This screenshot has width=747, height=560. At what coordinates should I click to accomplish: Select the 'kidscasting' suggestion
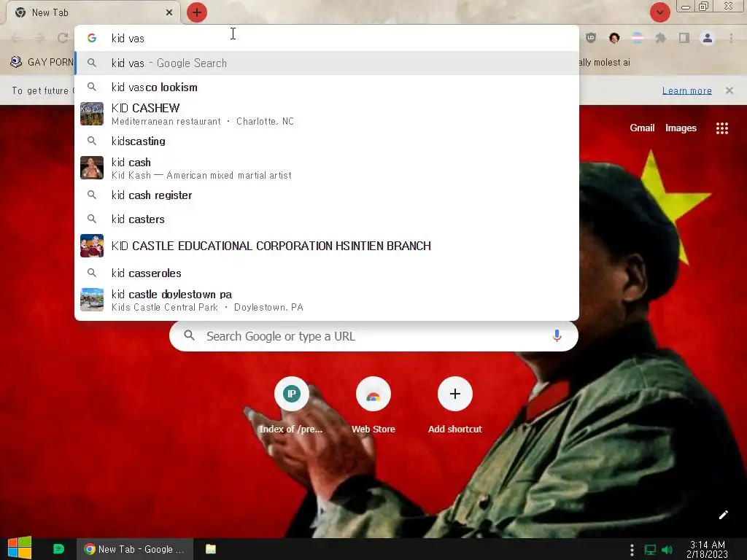pyautogui.click(x=327, y=141)
